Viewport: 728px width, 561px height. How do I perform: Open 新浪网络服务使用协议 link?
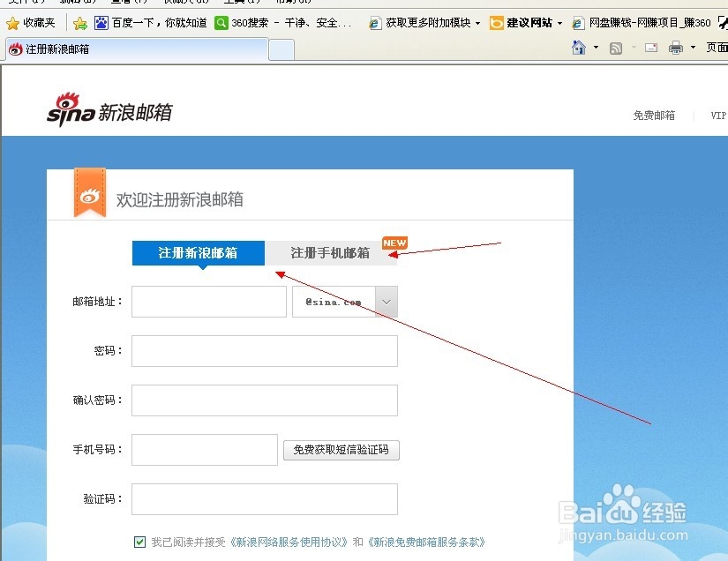pos(289,542)
